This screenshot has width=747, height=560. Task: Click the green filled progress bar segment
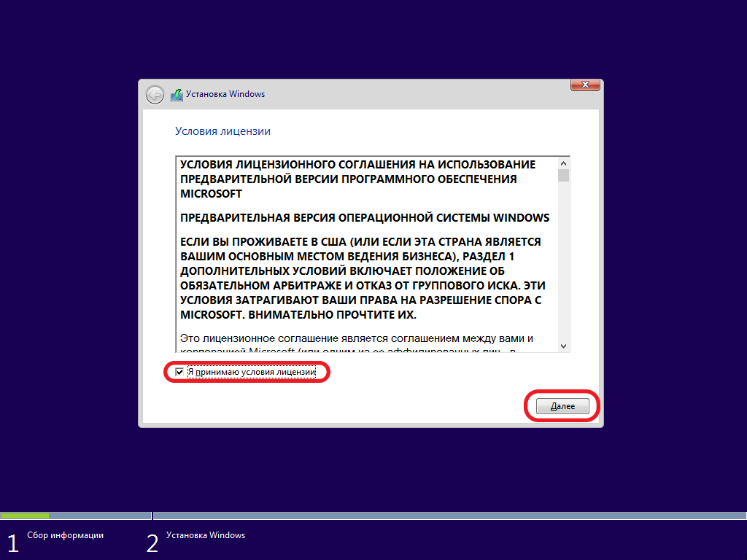pos(25,516)
